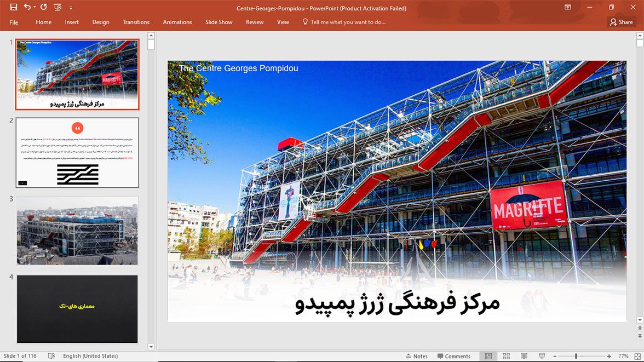The width and height of the screenshot is (644, 362).
Task: Go to the Animations tab
Action: pos(177,22)
